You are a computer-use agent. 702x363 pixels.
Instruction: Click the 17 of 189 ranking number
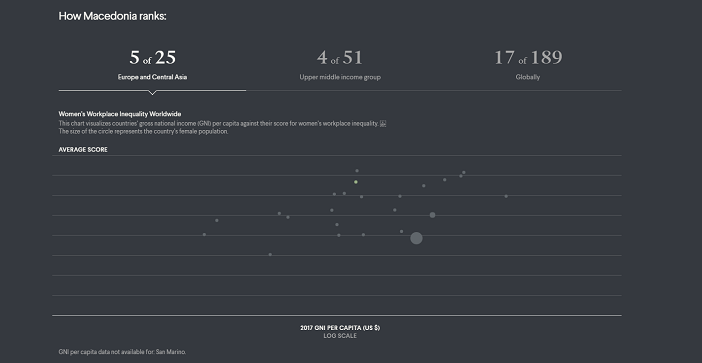pos(528,57)
